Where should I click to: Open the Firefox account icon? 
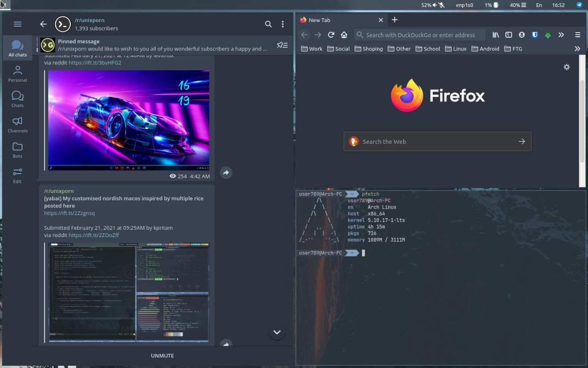pyautogui.click(x=522, y=35)
